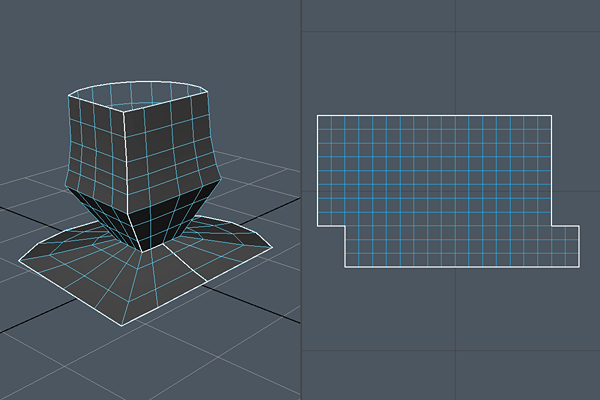Select the leftmost corner vertex of the base
The height and width of the screenshot is (400, 600).
tap(18, 262)
